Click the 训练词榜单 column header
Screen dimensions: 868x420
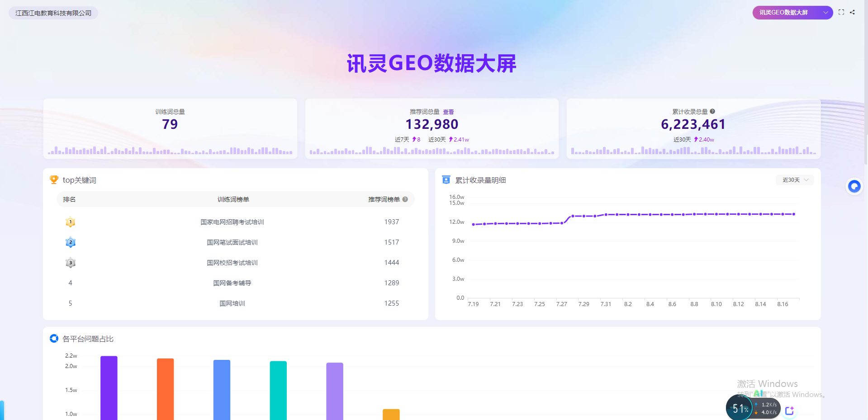[x=233, y=199]
